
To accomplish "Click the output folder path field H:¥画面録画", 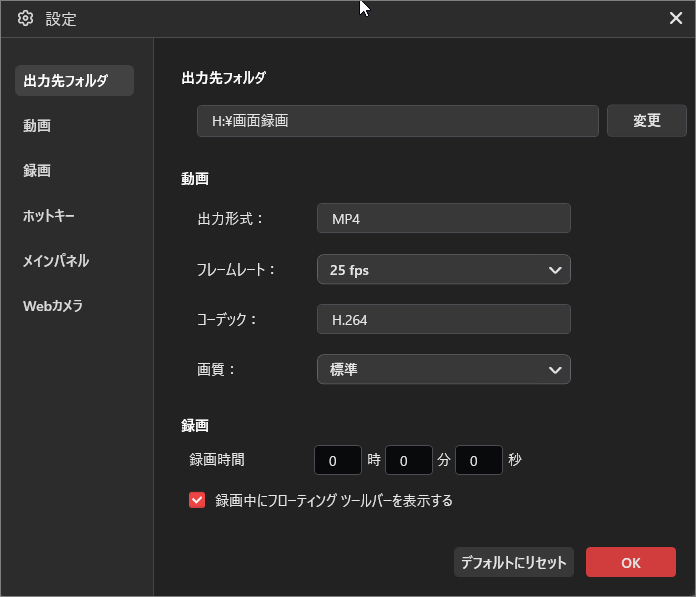I will coord(398,121).
